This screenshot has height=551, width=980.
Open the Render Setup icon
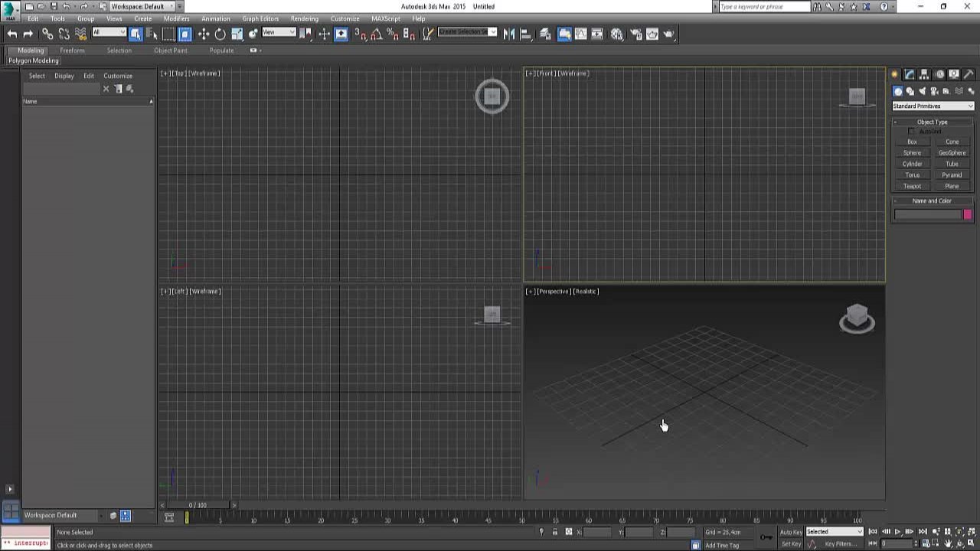635,34
